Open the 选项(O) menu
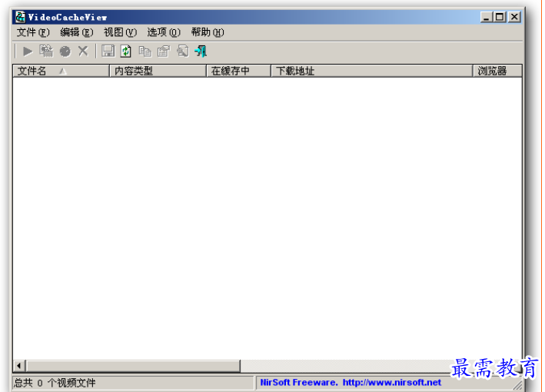Viewport: 545px width, 392px height. pyautogui.click(x=164, y=32)
